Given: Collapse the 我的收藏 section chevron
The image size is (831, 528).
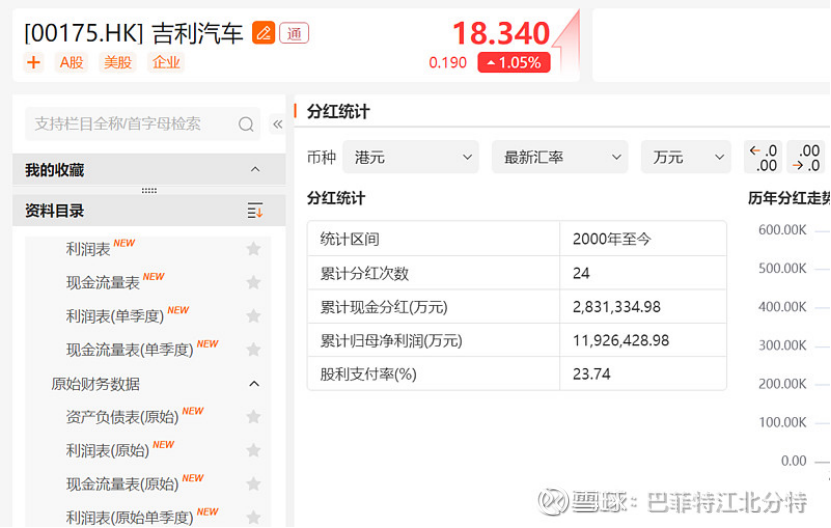Looking at the screenshot, I should point(255,170).
